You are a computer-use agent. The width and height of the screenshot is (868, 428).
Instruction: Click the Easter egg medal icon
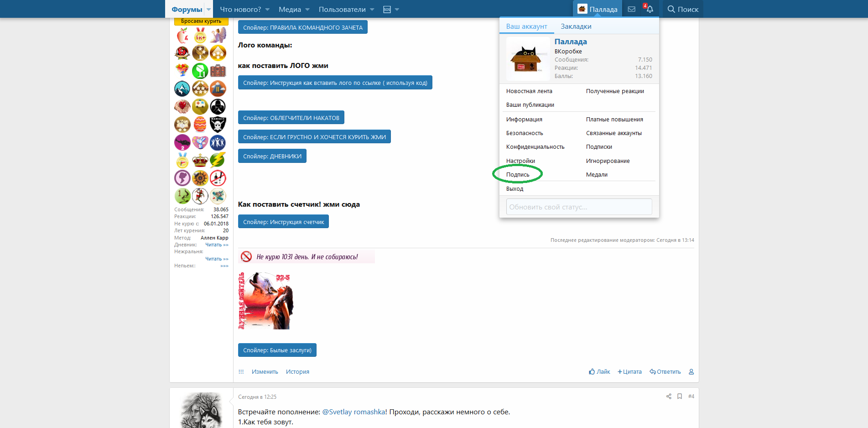[200, 124]
